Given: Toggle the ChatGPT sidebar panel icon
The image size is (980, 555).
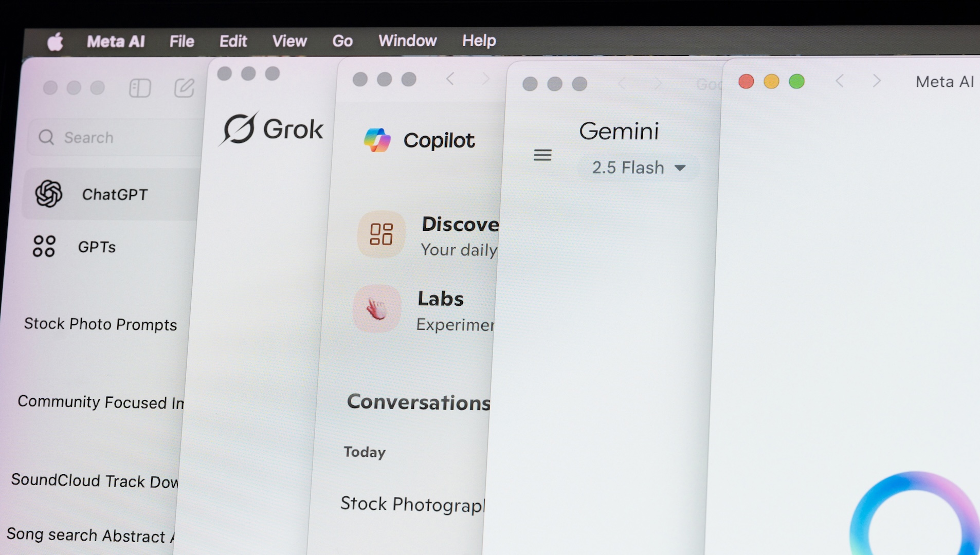Looking at the screenshot, I should (140, 88).
